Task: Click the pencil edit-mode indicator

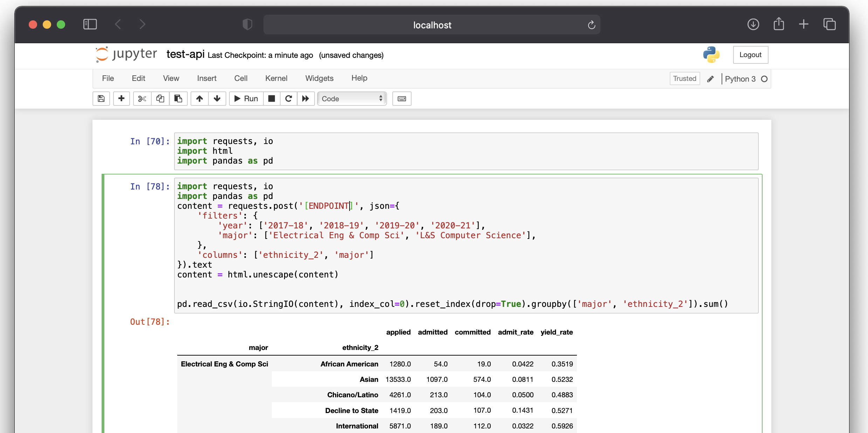Action: click(x=710, y=78)
